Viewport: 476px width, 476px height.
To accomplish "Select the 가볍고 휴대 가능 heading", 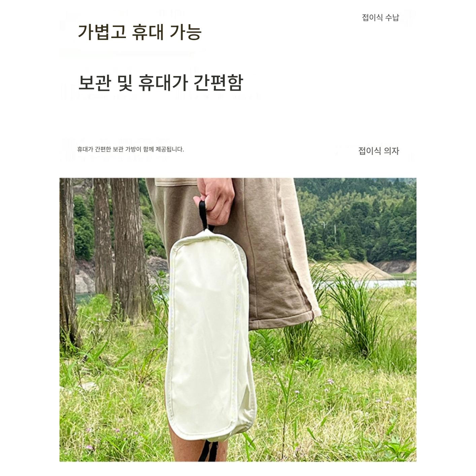I will point(140,32).
